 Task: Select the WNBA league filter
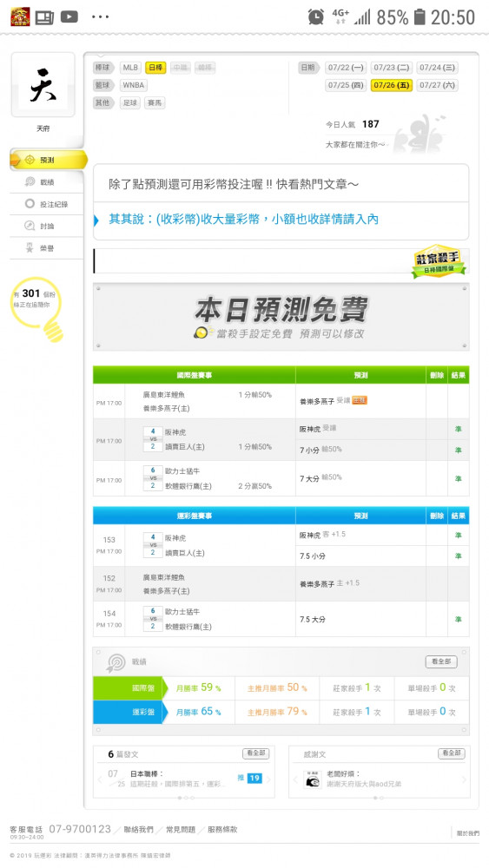(x=134, y=85)
